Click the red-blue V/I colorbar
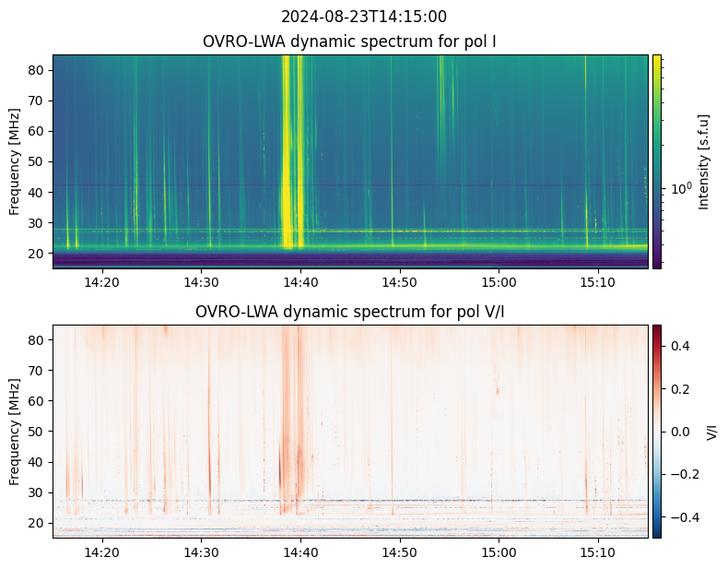The height and width of the screenshot is (569, 728). [656, 432]
